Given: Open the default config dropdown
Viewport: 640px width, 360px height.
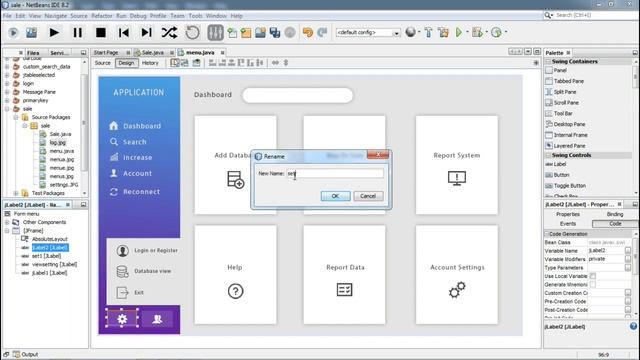Looking at the screenshot, I should pos(368,33).
